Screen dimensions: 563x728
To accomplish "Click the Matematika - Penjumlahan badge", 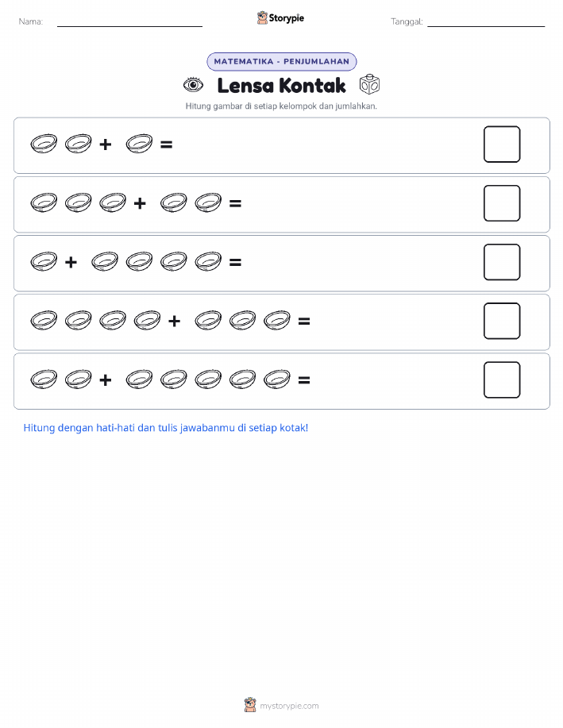I will [281, 62].
